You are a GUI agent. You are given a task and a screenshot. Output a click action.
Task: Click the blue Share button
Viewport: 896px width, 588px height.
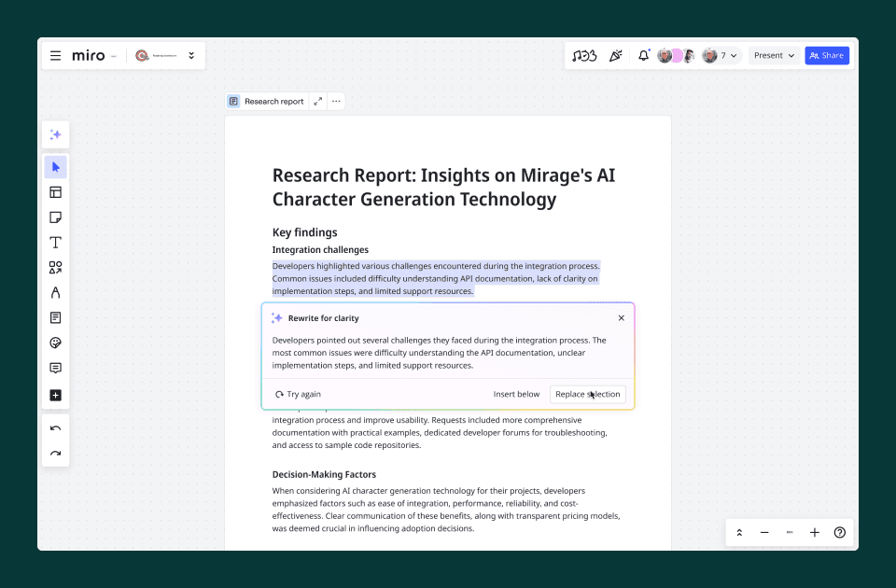click(x=827, y=55)
